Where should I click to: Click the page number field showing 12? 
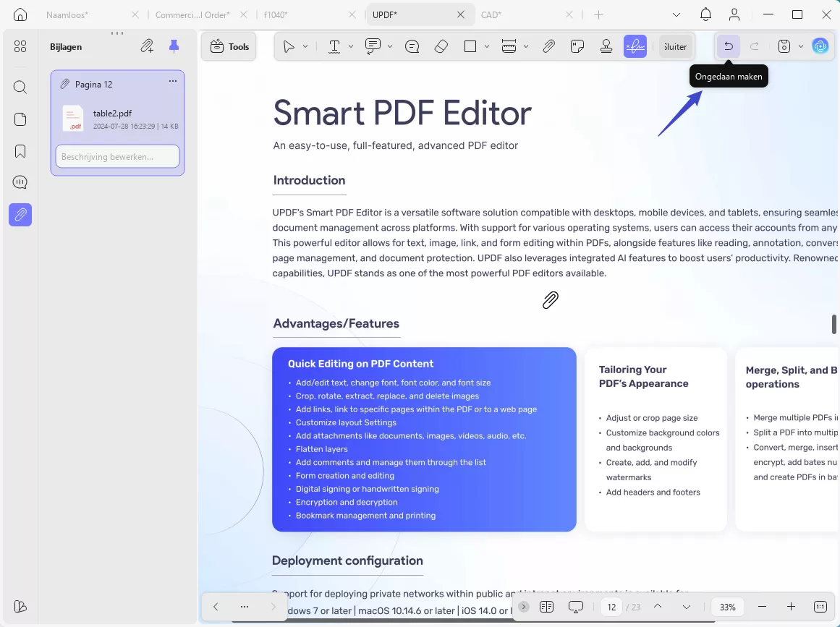coord(611,607)
